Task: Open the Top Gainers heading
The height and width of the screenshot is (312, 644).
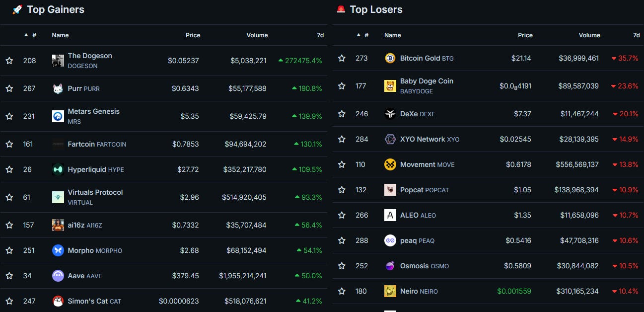Action: tap(56, 9)
